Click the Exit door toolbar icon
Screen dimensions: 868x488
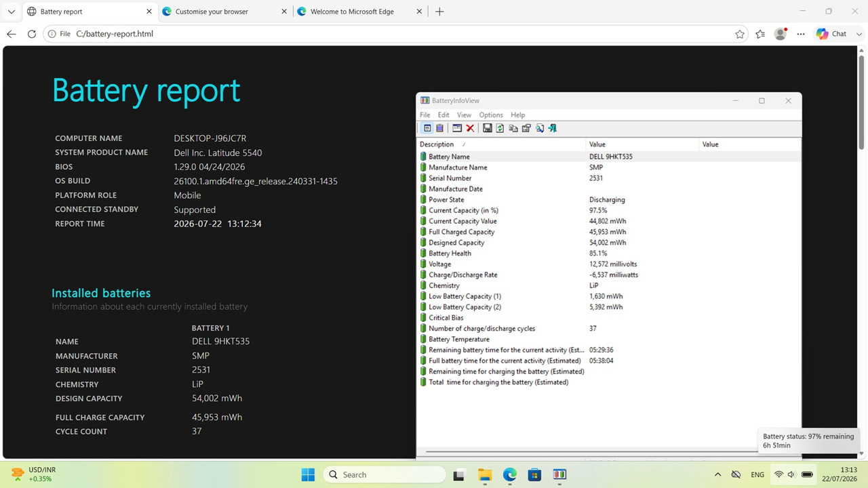553,128
